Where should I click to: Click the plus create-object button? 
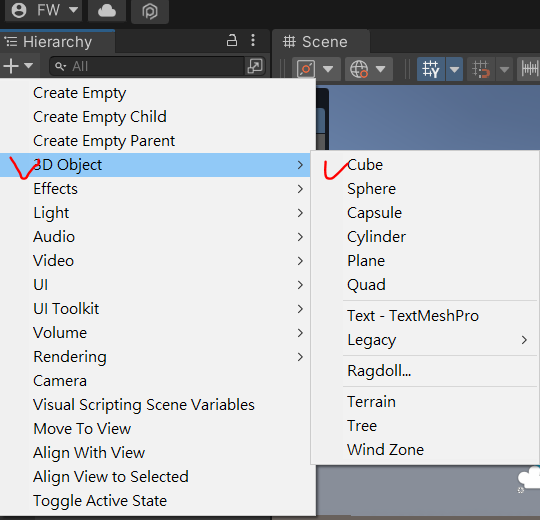[x=18, y=66]
